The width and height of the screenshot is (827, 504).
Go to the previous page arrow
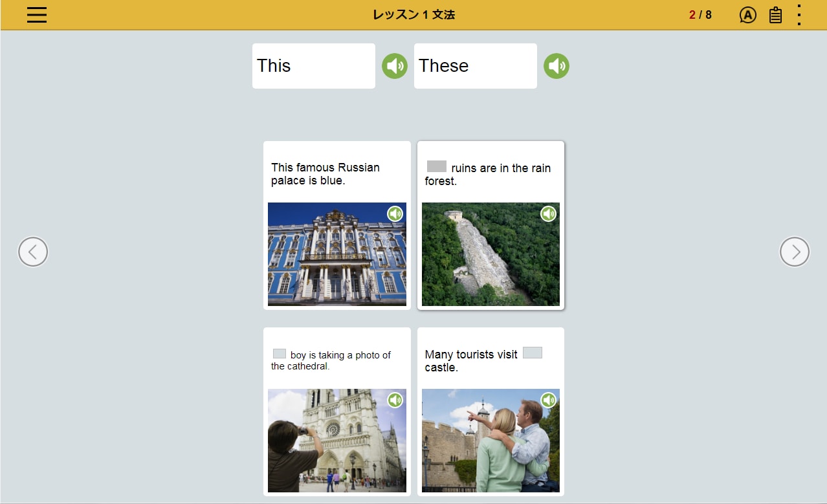point(33,252)
